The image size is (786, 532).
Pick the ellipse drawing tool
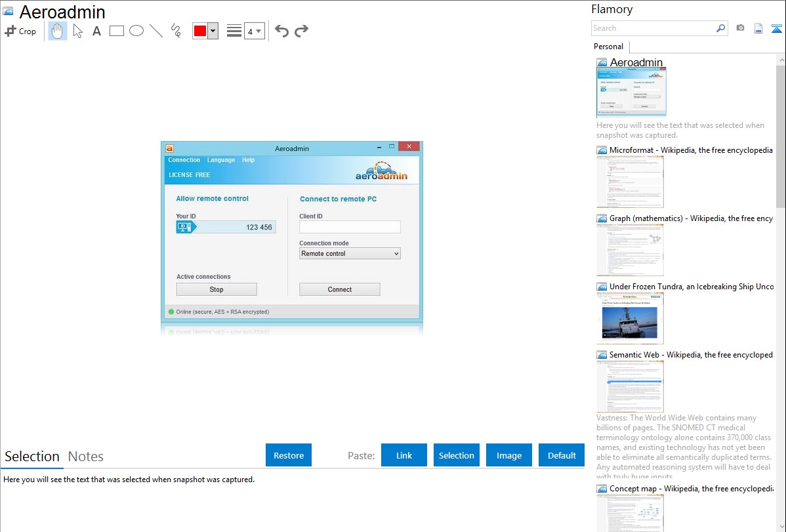coord(136,31)
